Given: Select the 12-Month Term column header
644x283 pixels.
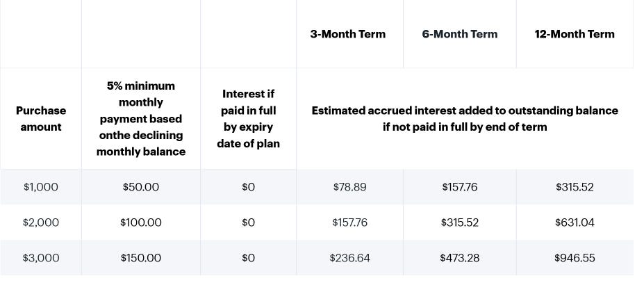Looking at the screenshot, I should 575,34.
